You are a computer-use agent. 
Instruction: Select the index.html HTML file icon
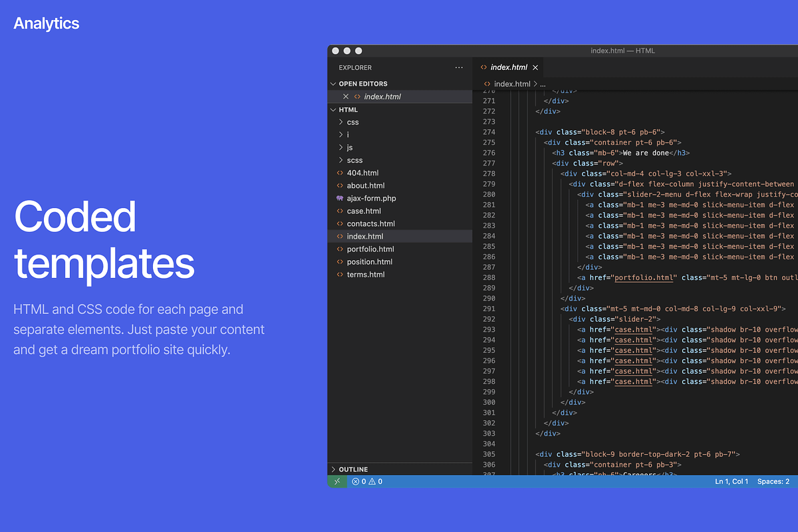tap(340, 235)
